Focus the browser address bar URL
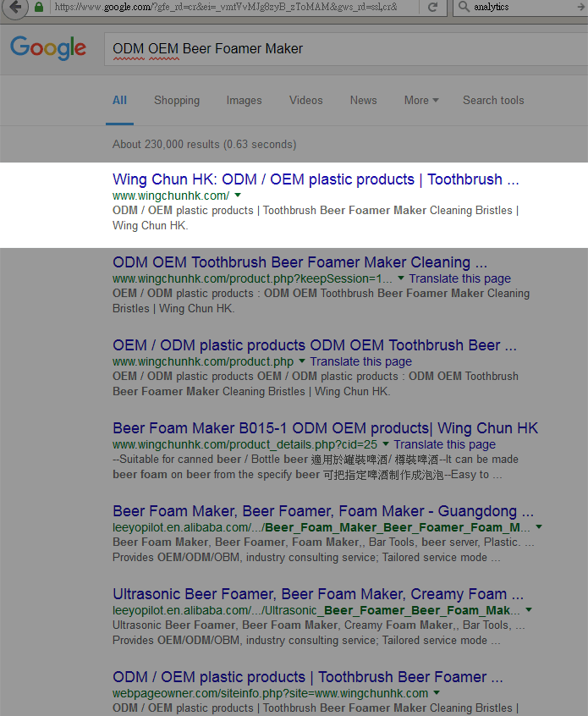The height and width of the screenshot is (716, 588). pos(226,7)
